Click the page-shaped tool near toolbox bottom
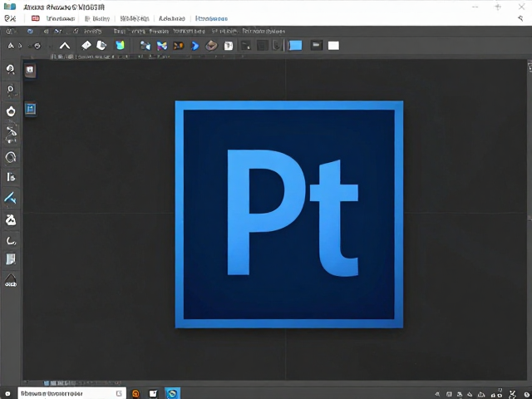This screenshot has width=532, height=399. [x=11, y=259]
